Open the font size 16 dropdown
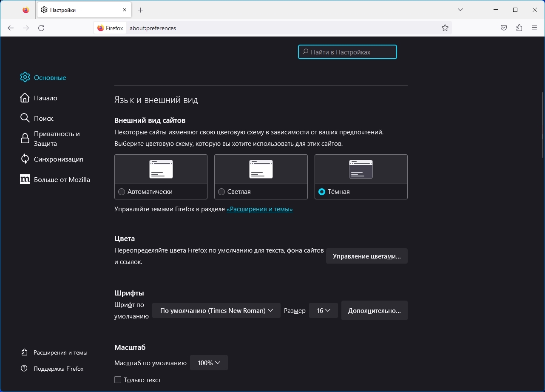This screenshot has width=545, height=392. pos(324,311)
